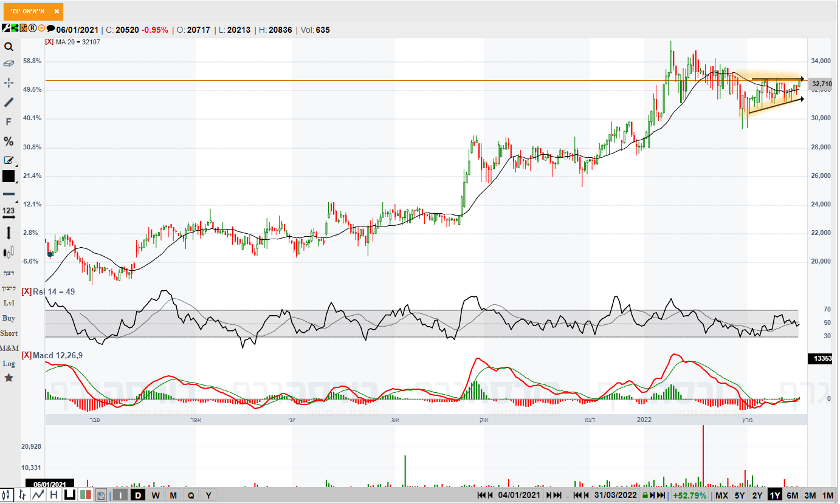The image size is (840, 504).
Task: Click the star favorites icon
Action: 9,378
